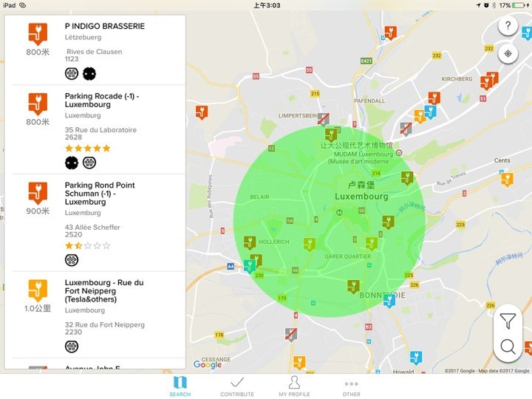Select crossed-out grey pin below Pafendall

point(406,129)
